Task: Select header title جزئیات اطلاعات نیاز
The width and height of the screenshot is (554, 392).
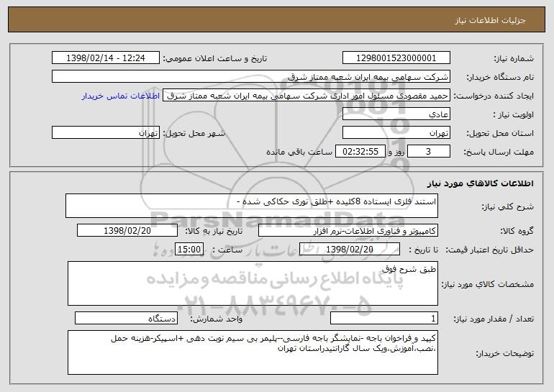Action: point(490,20)
